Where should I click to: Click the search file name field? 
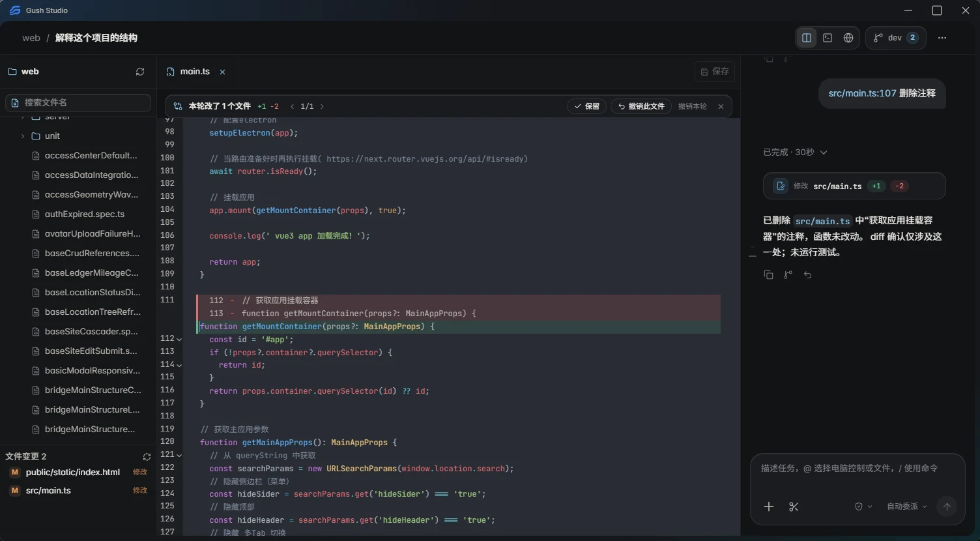78,102
